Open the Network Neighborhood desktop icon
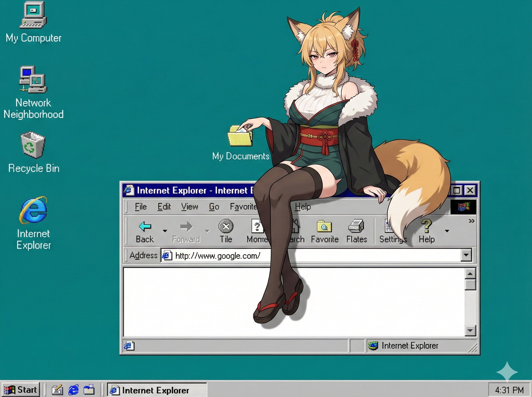This screenshot has width=532, height=397. pos(33,80)
